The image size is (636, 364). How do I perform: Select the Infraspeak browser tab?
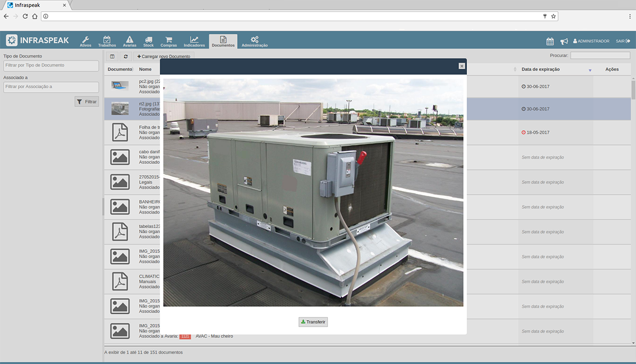[x=36, y=5]
